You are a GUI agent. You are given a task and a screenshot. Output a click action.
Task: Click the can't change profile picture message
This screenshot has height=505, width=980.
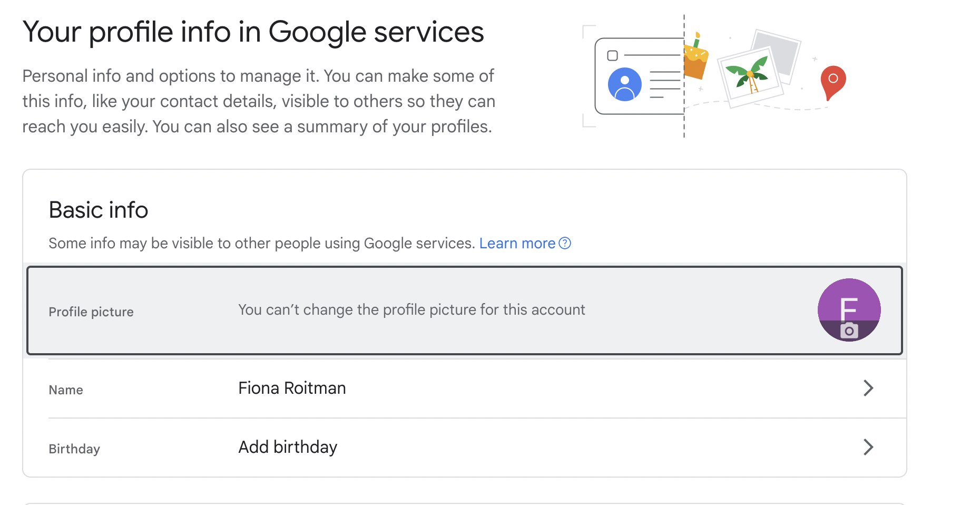click(411, 309)
